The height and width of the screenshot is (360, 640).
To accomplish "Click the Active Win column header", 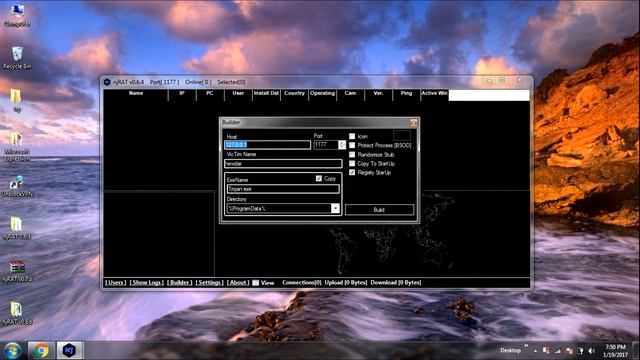I will (435, 93).
